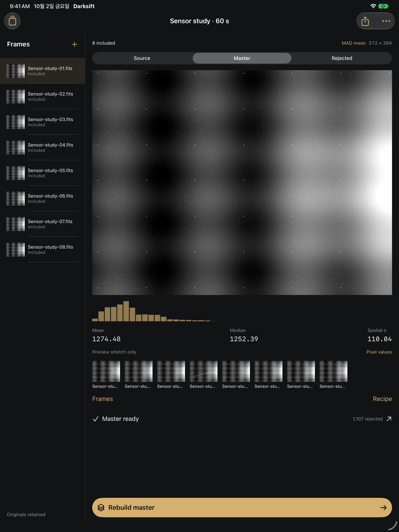Click the spatial sigma value 110.04
The height and width of the screenshot is (532, 399).
click(x=379, y=339)
